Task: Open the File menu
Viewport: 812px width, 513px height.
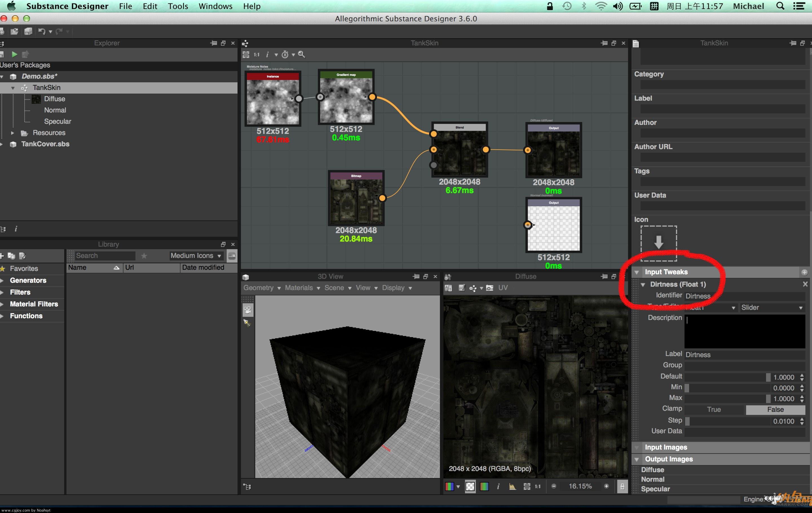Action: pos(125,6)
